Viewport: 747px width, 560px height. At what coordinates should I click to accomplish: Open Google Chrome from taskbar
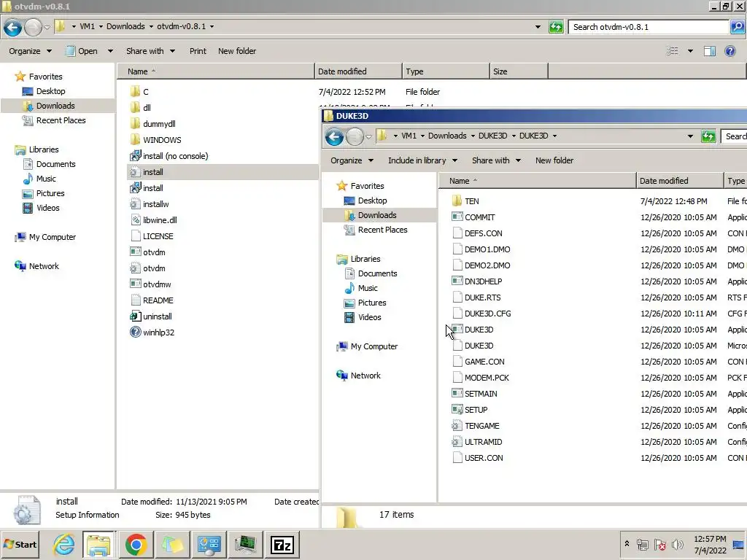(136, 545)
